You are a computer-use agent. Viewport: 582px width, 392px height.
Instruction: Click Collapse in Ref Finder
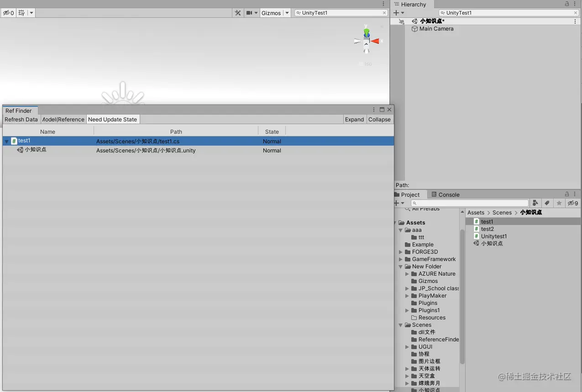click(x=379, y=119)
